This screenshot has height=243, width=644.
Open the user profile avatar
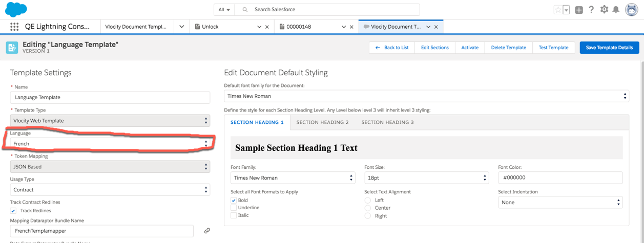click(x=632, y=10)
